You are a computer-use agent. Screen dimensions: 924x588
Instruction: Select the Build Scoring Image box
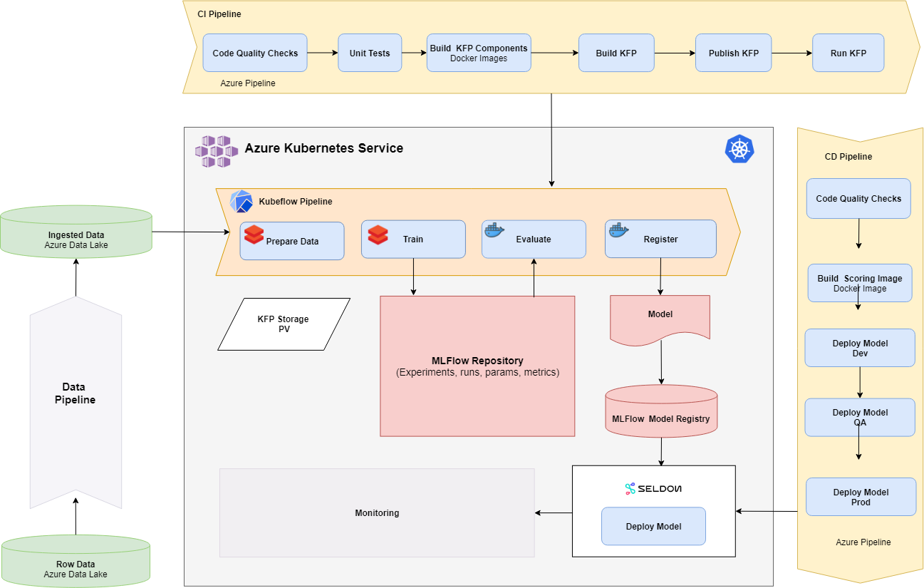click(x=860, y=283)
